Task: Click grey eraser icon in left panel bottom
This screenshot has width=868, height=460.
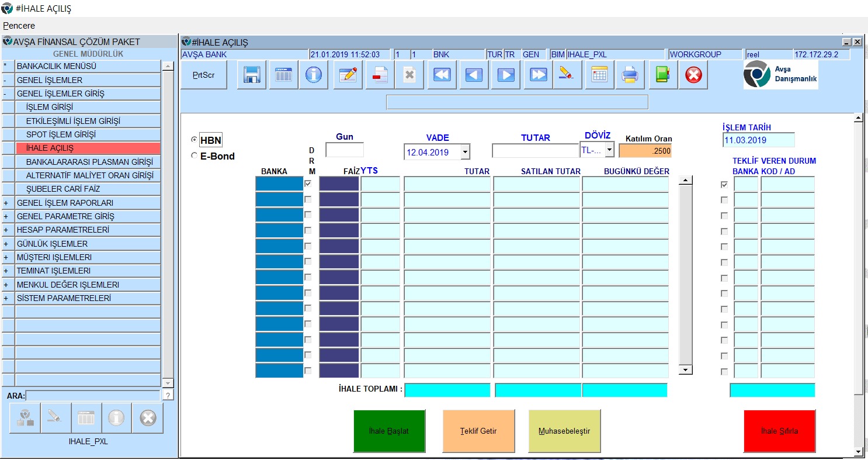Action: (x=56, y=417)
